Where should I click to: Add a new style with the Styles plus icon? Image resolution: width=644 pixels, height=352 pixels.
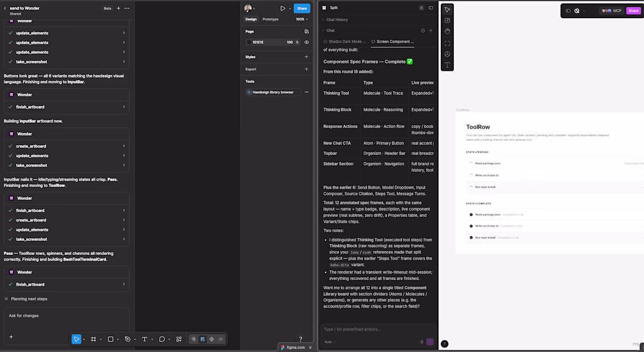306,57
